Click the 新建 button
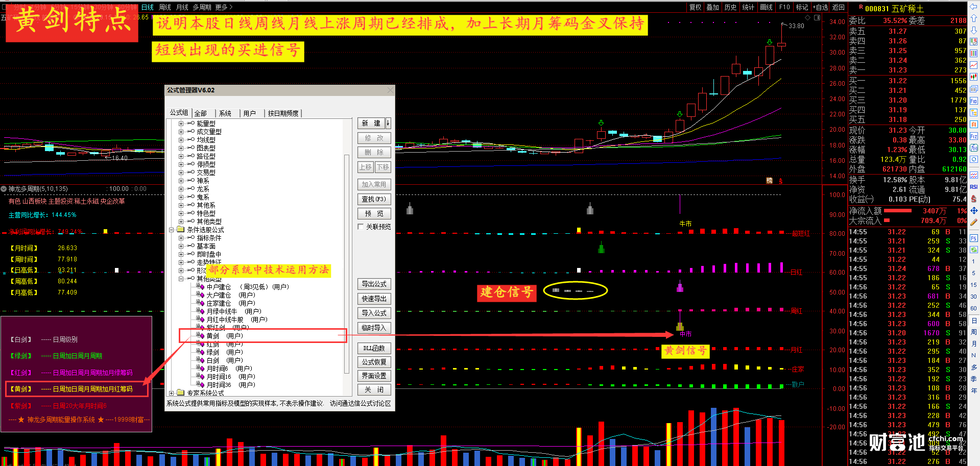The height and width of the screenshot is (466, 980). pos(371,123)
